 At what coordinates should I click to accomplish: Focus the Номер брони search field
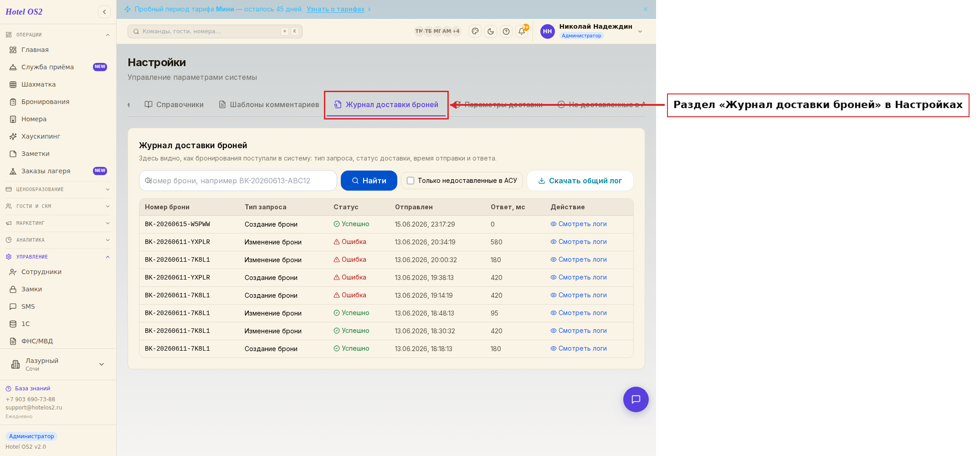click(x=238, y=181)
